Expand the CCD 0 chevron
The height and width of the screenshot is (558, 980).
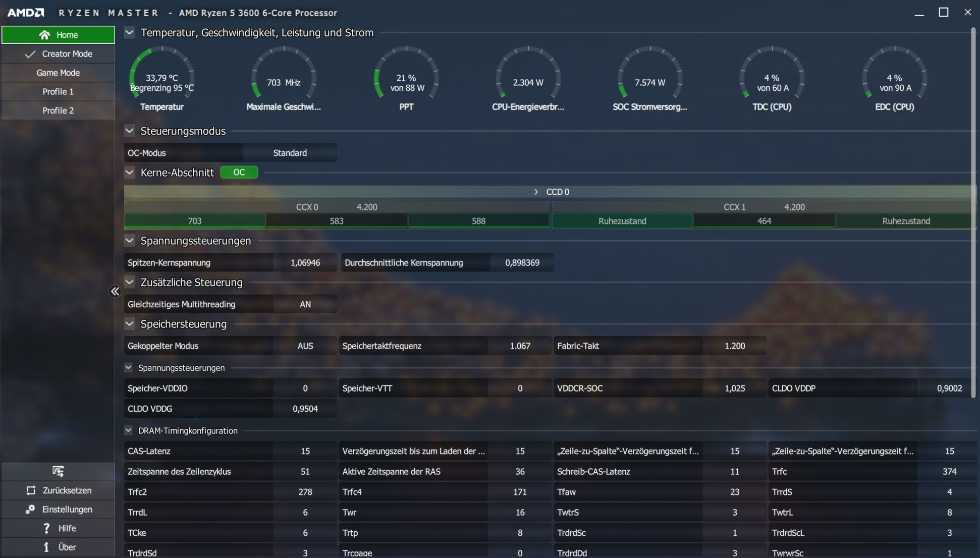tap(536, 192)
